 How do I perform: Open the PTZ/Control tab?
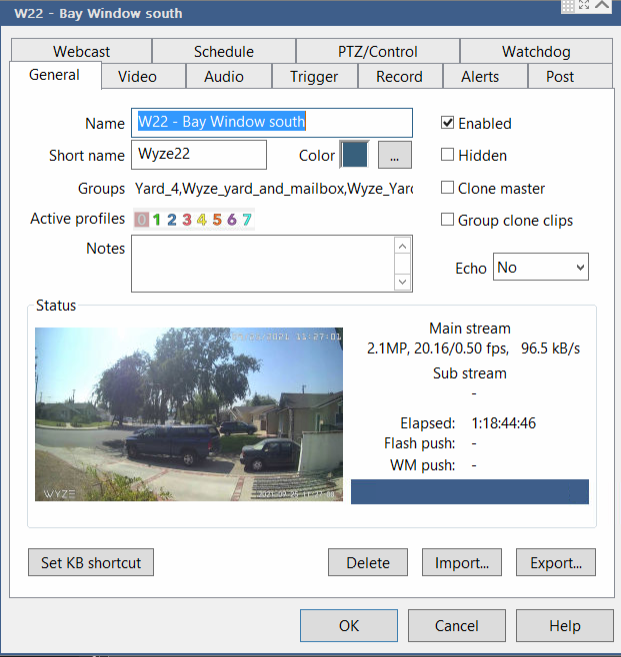tap(378, 52)
